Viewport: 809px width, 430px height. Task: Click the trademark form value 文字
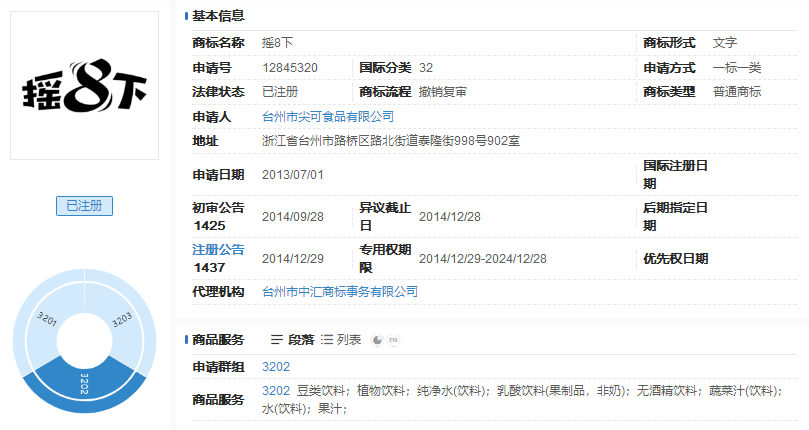click(725, 43)
